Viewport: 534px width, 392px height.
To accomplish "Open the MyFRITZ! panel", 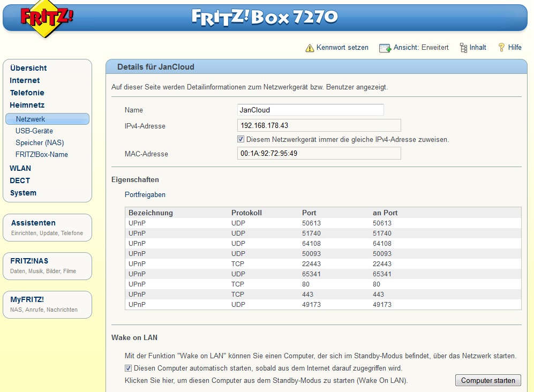I will [x=47, y=305].
